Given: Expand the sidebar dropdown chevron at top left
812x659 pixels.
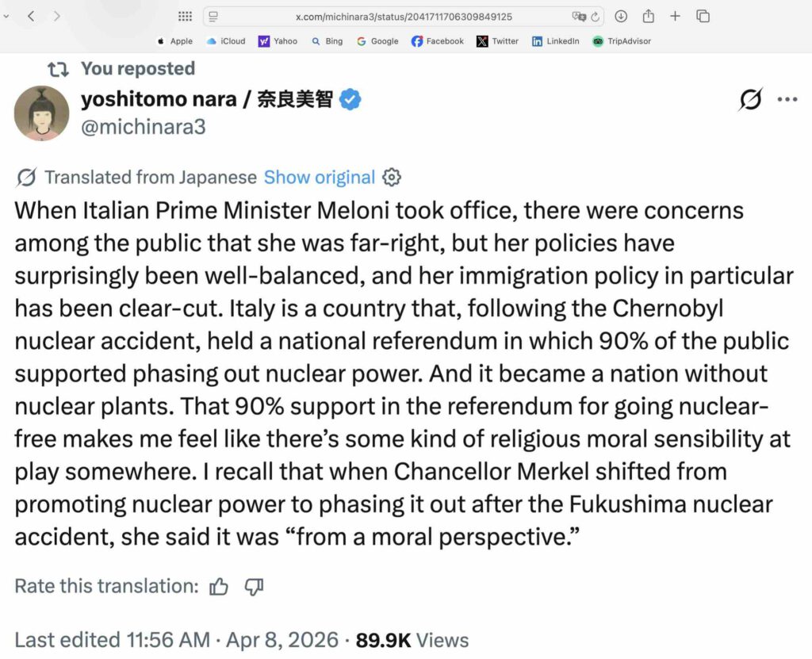Looking at the screenshot, I should point(6,16).
